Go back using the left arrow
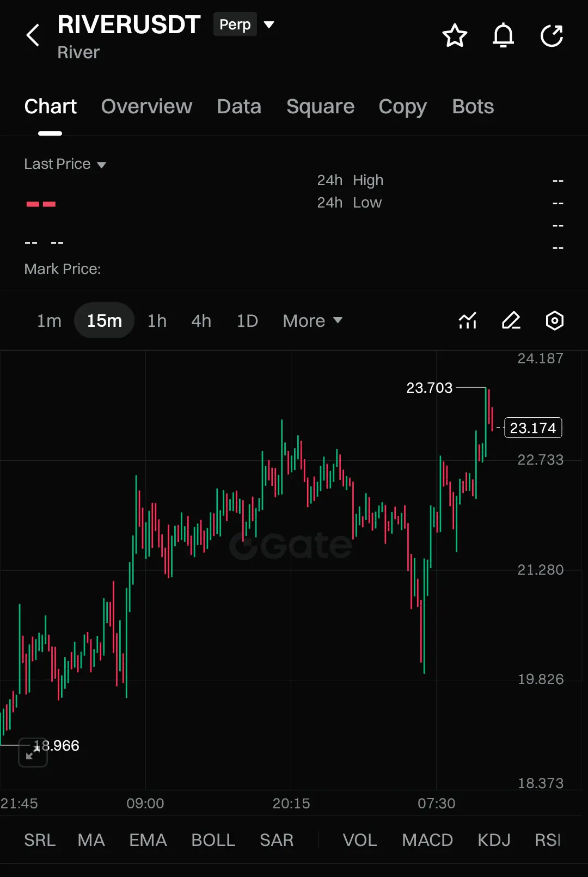Image resolution: width=588 pixels, height=877 pixels. tap(33, 35)
